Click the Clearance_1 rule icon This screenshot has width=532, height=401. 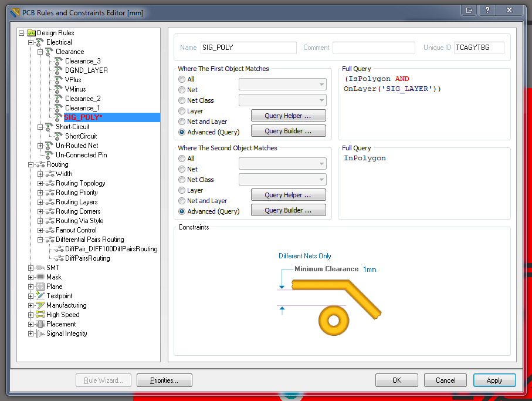tap(59, 108)
